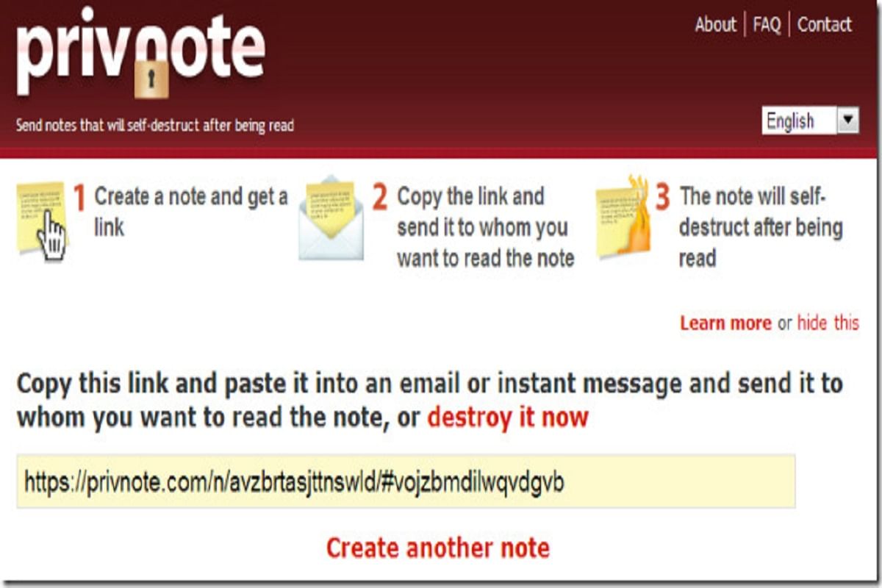This screenshot has height=588, width=882.
Task: Click the sticky note with hand cursor icon
Action: coord(43,218)
